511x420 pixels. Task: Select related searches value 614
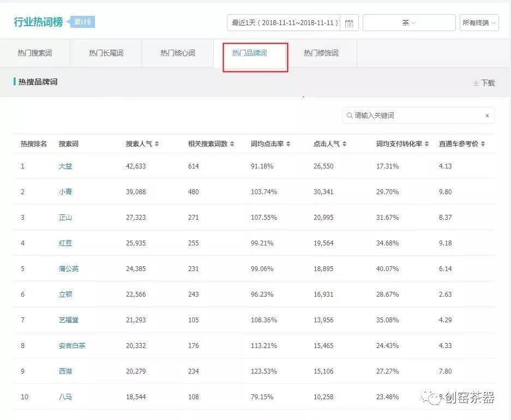(193, 166)
